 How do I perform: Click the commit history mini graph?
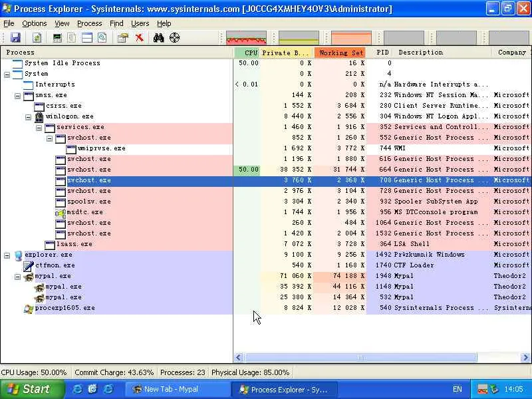coord(299,38)
